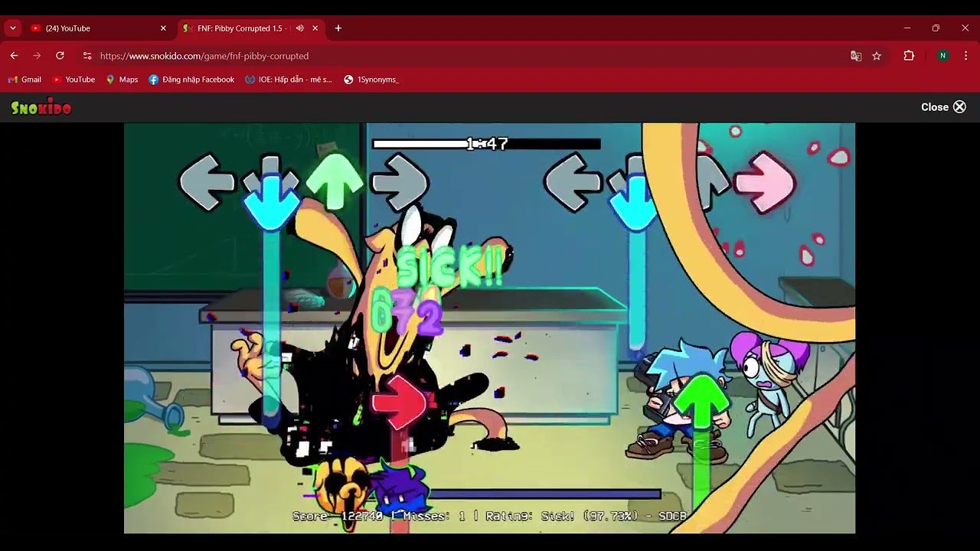Screen dimensions: 980x551
Task: Click the rising red right arrow note
Action: [x=399, y=403]
